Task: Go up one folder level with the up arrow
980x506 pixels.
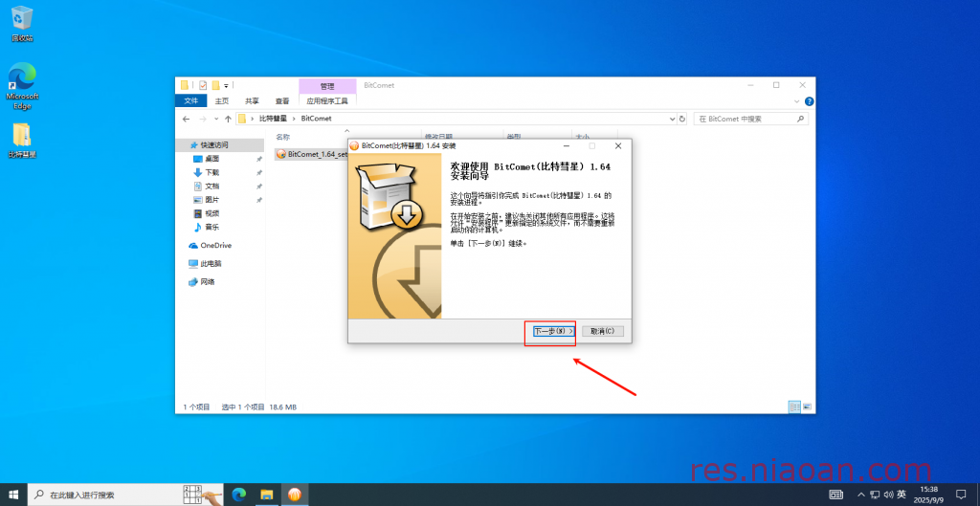Action: point(228,119)
